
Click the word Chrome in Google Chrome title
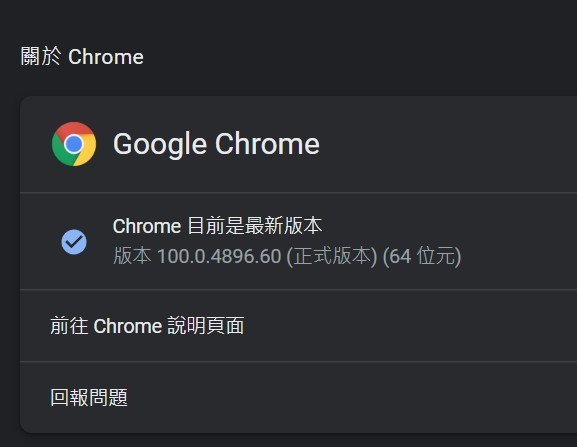[267, 144]
